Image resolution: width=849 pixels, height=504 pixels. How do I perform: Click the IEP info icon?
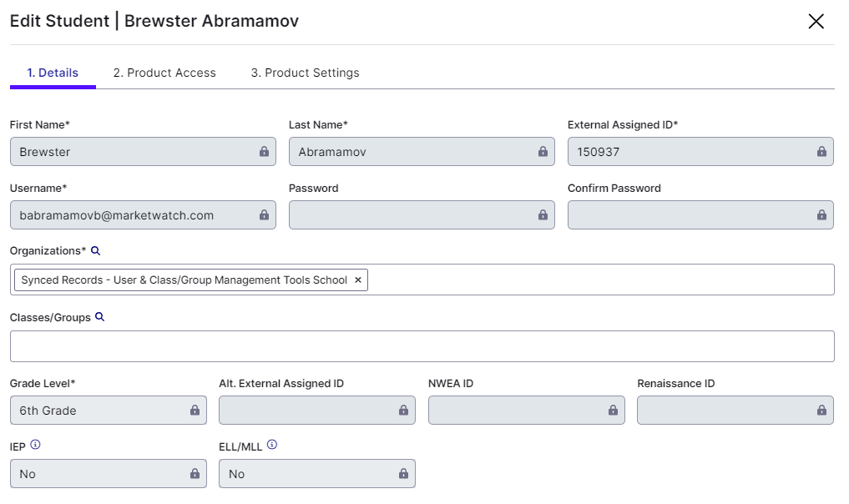point(35,446)
